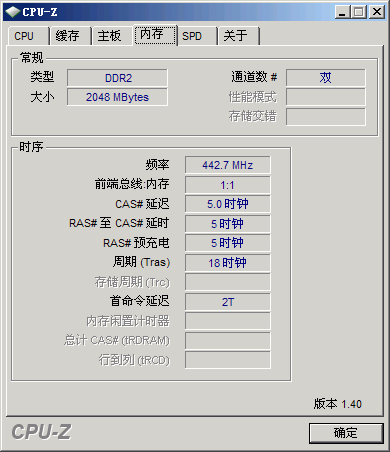
Task: Click the 大小 label
Action: point(42,97)
